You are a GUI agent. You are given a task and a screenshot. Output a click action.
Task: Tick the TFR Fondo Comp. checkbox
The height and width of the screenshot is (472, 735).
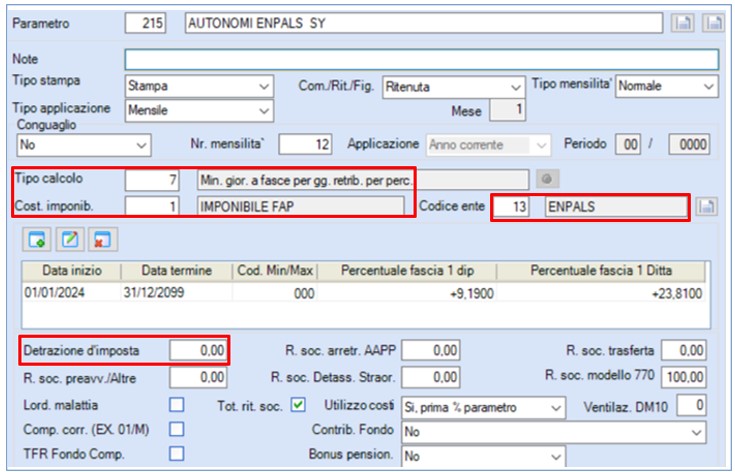(x=177, y=453)
